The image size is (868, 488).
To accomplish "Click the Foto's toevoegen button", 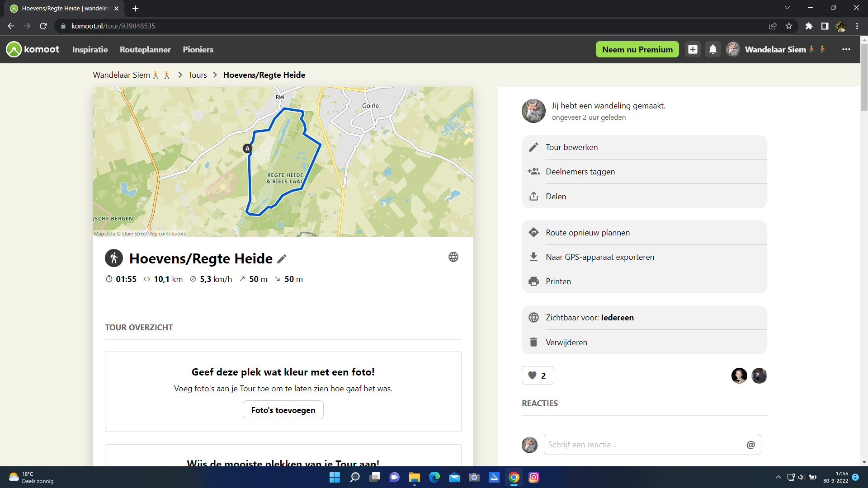I will point(283,410).
